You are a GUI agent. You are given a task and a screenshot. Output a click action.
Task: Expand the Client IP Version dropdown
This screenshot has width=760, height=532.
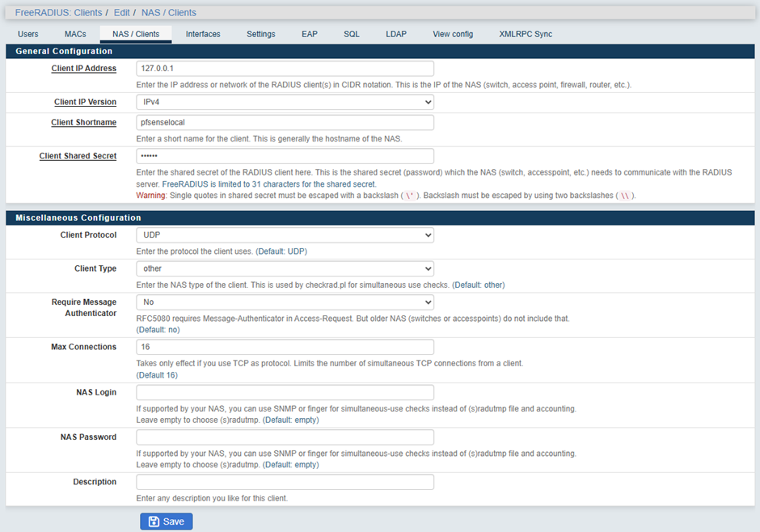[285, 102]
